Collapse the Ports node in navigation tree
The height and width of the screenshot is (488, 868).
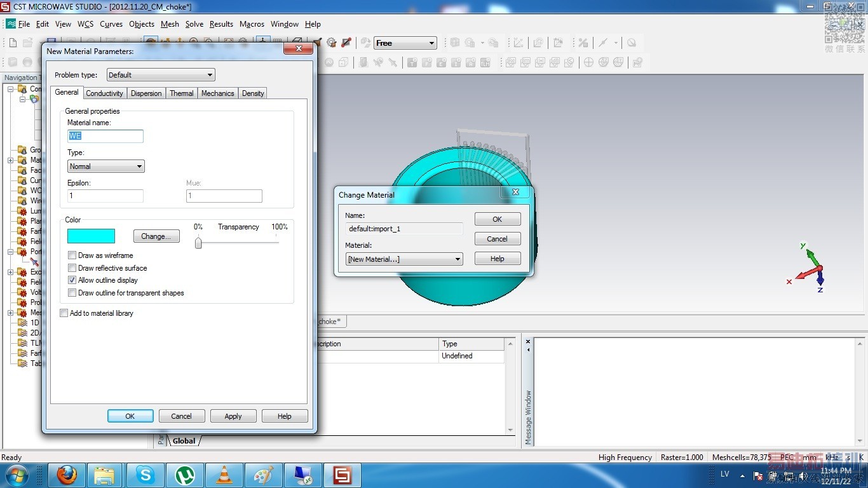tap(11, 252)
